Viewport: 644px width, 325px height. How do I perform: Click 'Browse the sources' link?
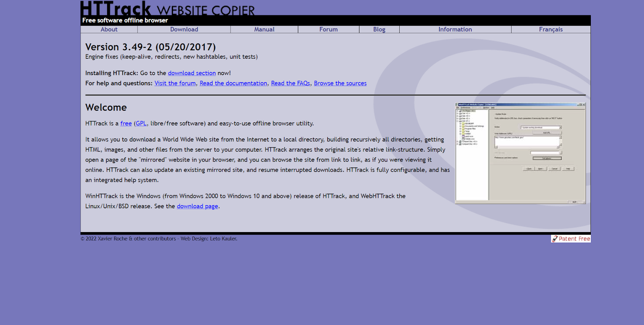point(340,83)
